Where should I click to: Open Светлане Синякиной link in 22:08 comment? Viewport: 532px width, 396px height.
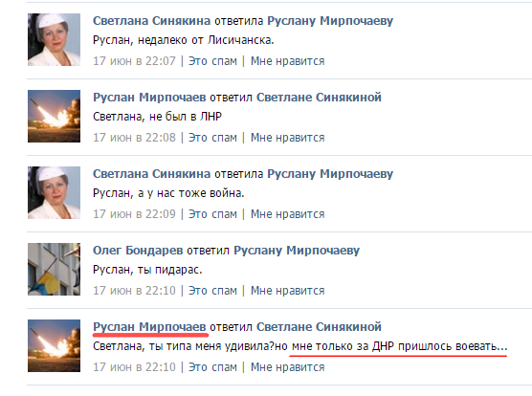319,98
